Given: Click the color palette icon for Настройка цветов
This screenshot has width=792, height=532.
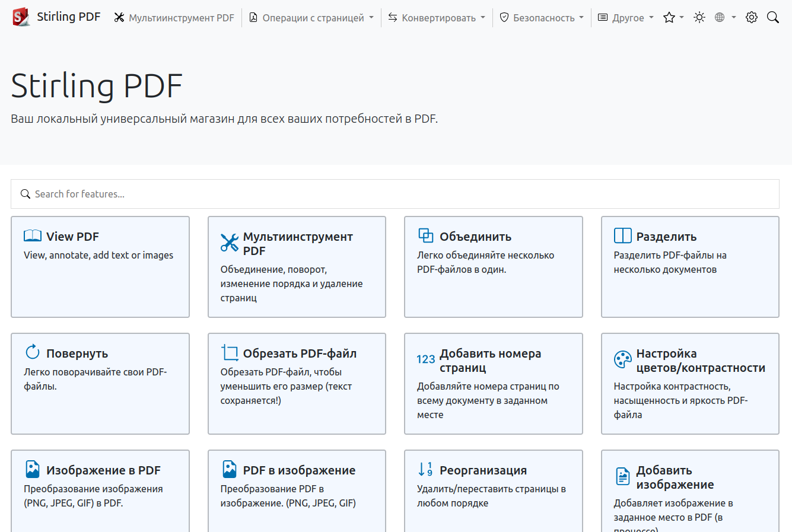Looking at the screenshot, I should pos(622,359).
